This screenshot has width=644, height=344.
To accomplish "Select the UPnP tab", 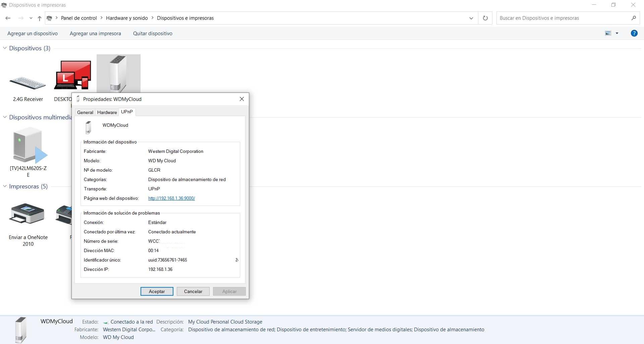I will [127, 112].
